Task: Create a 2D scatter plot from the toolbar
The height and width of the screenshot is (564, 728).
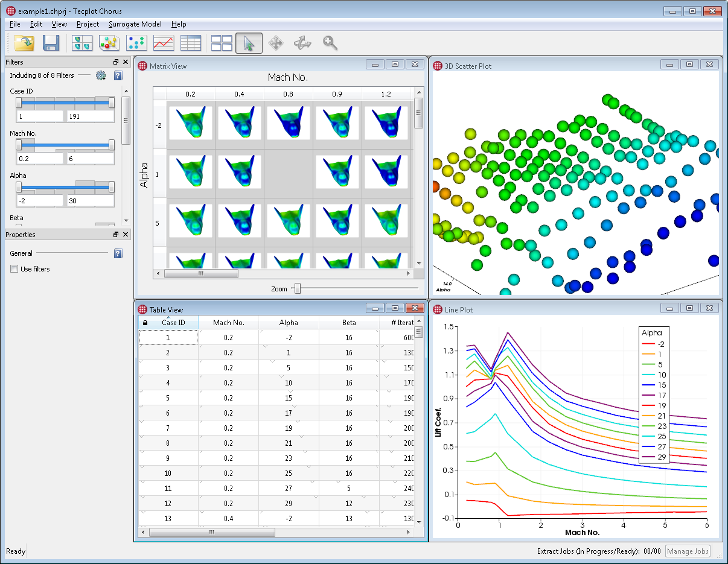Action: (136, 43)
